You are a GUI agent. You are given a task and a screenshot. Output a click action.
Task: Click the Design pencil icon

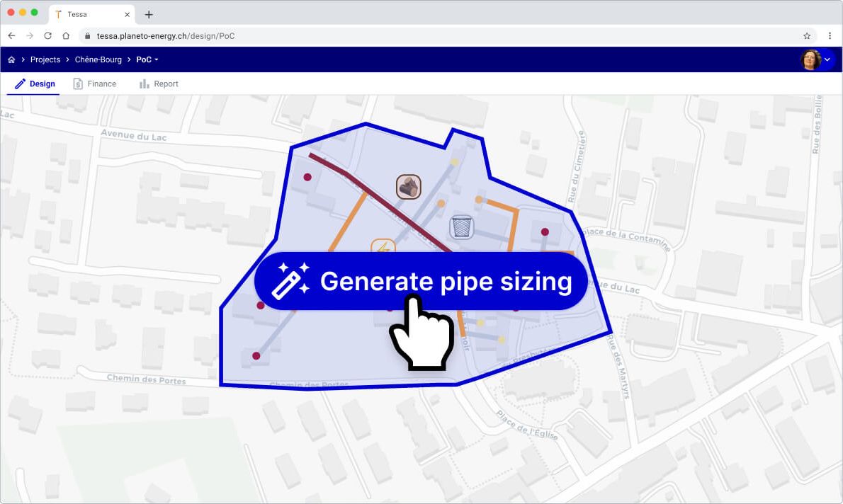(20, 84)
